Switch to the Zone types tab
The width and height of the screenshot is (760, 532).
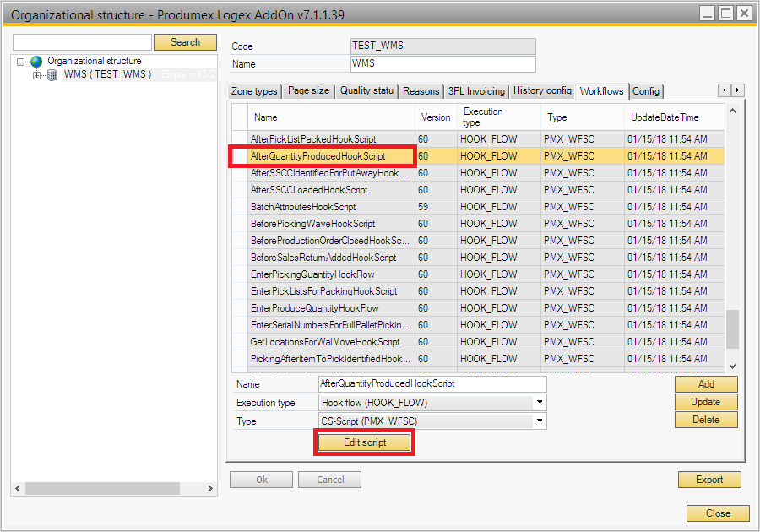[254, 90]
